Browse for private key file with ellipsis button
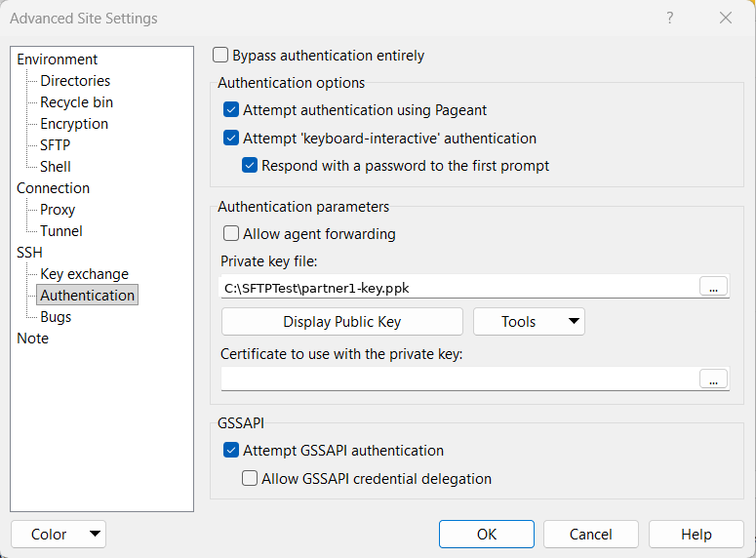This screenshot has height=558, width=756. coord(714,287)
